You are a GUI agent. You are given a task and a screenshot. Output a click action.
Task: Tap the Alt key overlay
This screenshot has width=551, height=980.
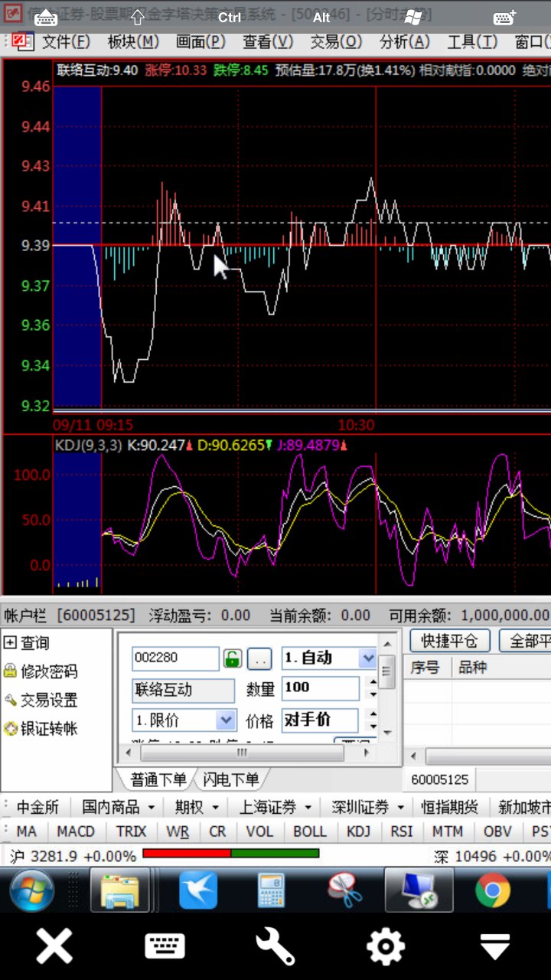(x=321, y=17)
